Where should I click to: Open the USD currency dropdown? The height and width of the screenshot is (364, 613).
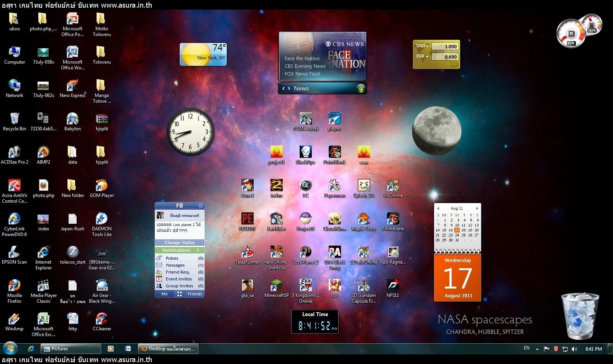[422, 46]
